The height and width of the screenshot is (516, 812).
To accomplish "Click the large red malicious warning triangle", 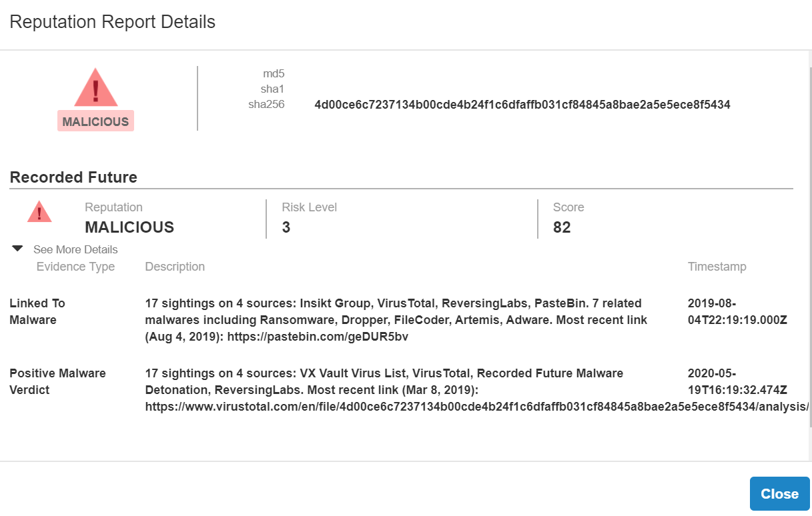I will point(95,87).
